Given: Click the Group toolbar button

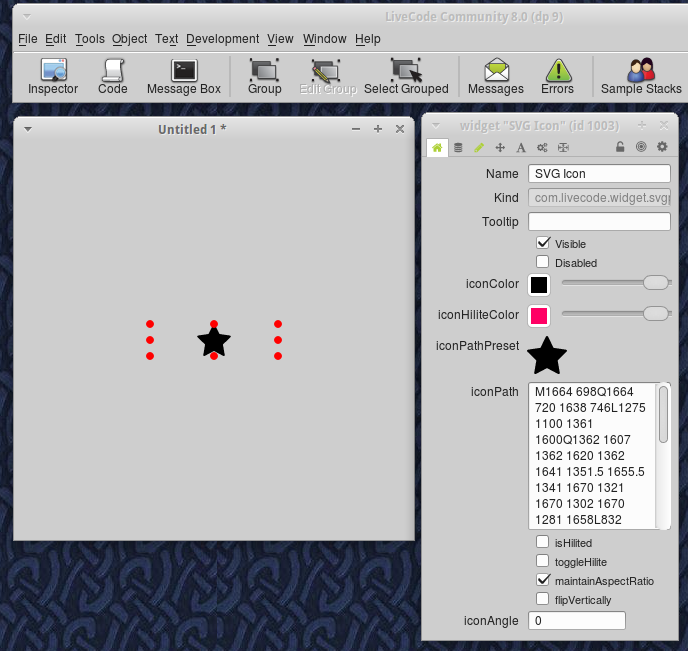Looking at the screenshot, I should (x=265, y=77).
